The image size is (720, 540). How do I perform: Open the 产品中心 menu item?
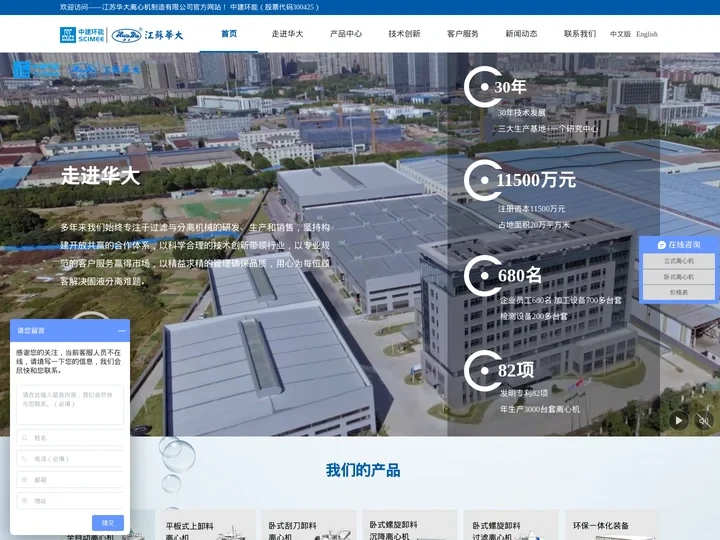click(346, 34)
